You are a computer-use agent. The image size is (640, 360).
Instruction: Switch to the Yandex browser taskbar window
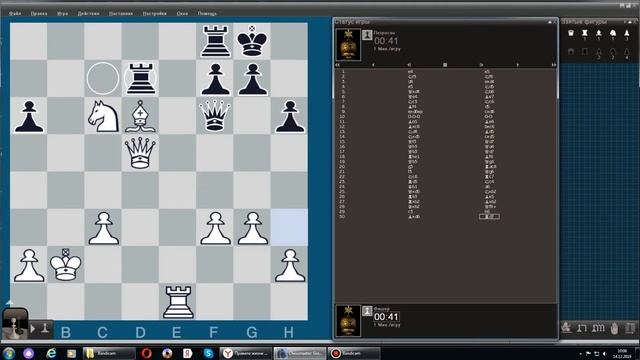(246, 353)
